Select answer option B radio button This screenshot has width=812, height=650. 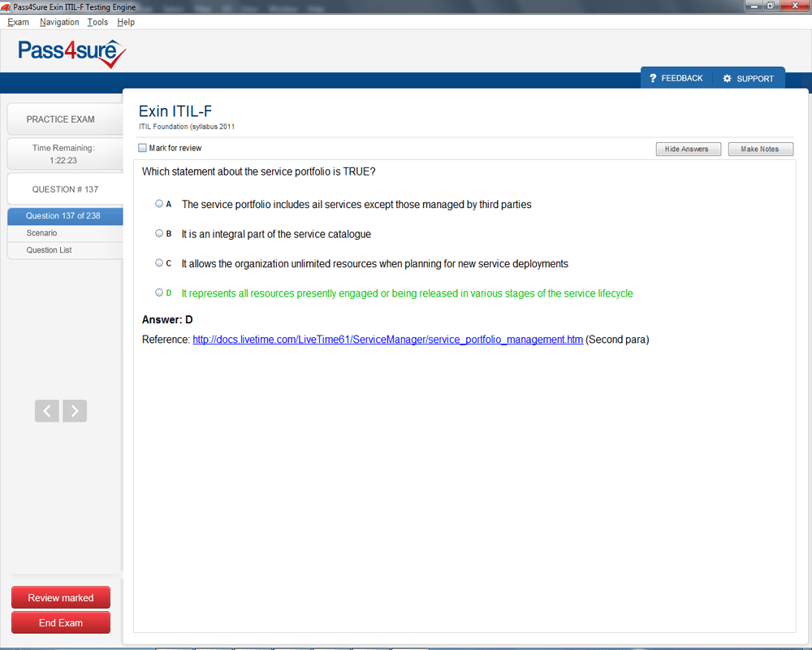pyautogui.click(x=159, y=233)
